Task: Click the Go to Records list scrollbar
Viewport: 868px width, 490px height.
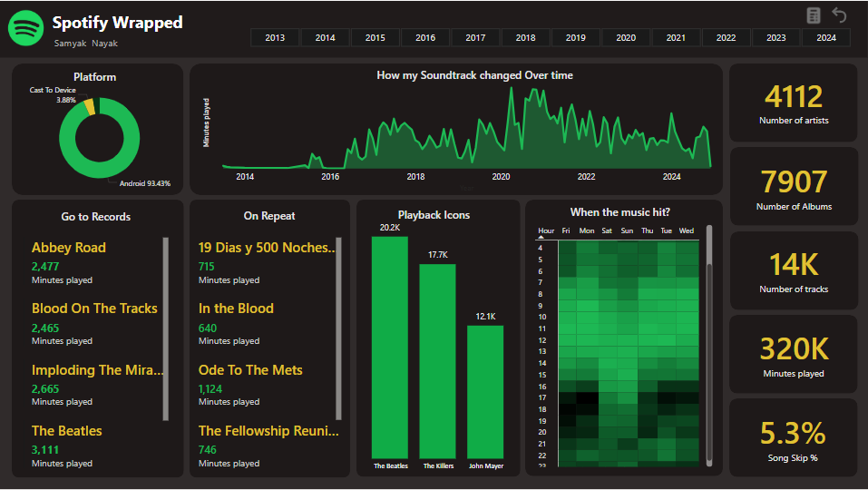Action: tap(165, 328)
